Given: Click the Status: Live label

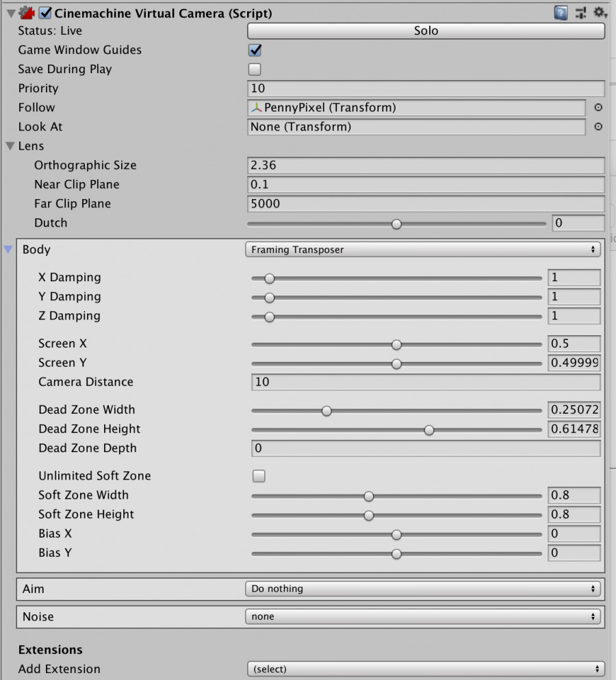Looking at the screenshot, I should [50, 31].
